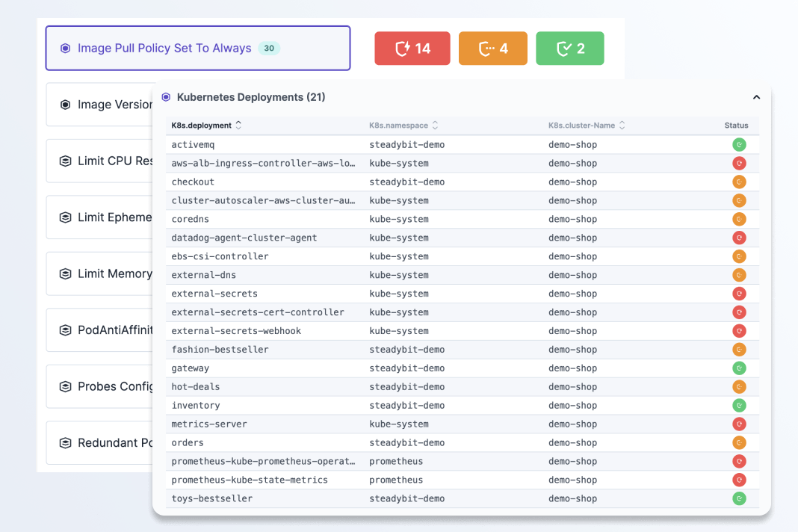Click the orange status icon for coredns
Viewport: 798px width, 532px height.
739,219
